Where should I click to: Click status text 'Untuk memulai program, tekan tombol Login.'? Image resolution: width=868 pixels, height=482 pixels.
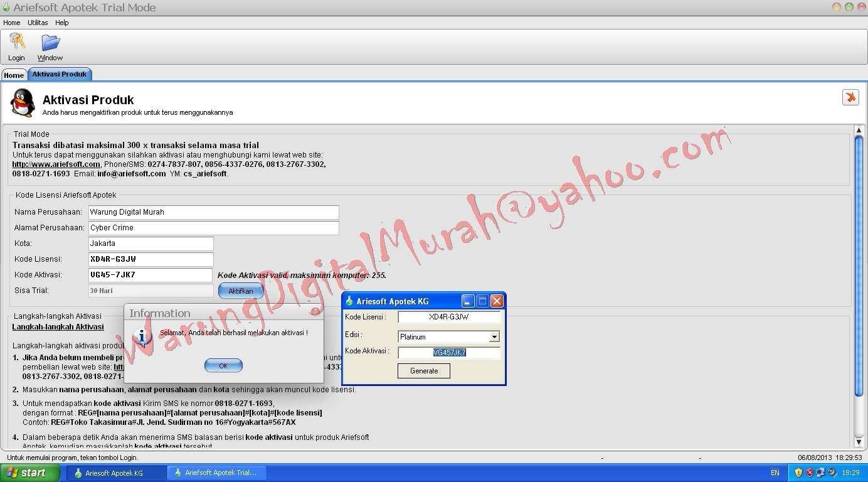(73, 458)
